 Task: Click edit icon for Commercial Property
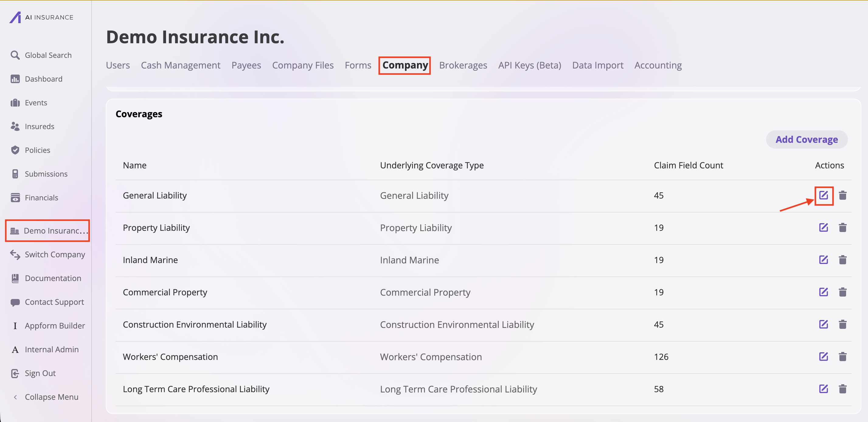pyautogui.click(x=823, y=292)
